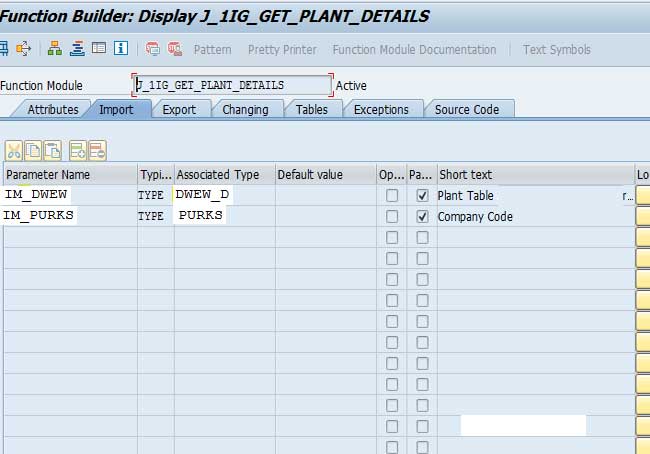This screenshot has height=454, width=650.
Task: Open the Exceptions tab
Action: [381, 109]
